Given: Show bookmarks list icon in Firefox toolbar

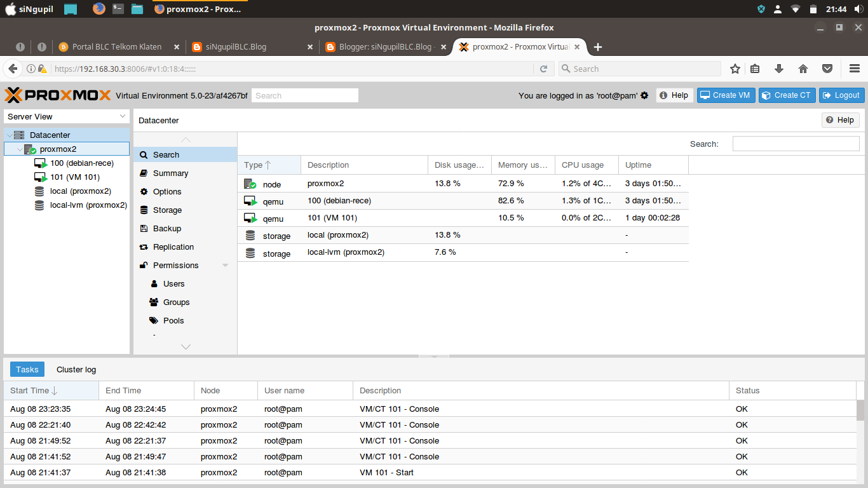Looking at the screenshot, I should pos(755,69).
